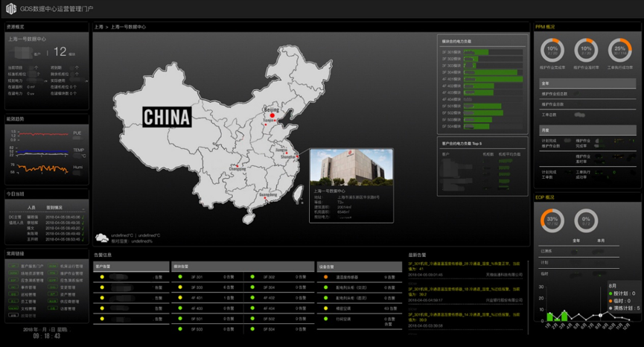Select the Beijing red marker on map
The image size is (644, 347).
coord(272,115)
